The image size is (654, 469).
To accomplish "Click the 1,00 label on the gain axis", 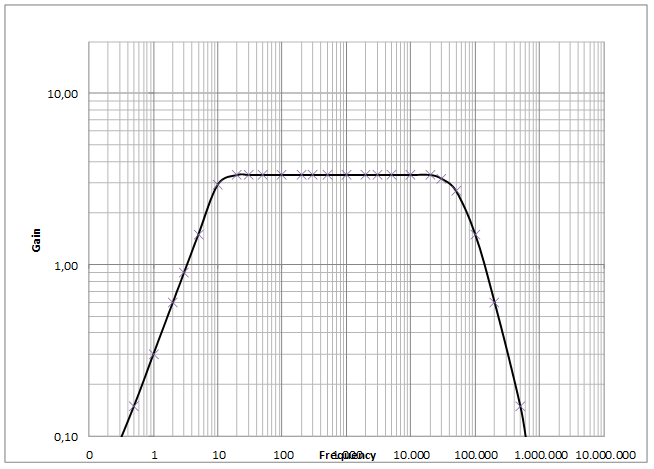I will [x=66, y=266].
